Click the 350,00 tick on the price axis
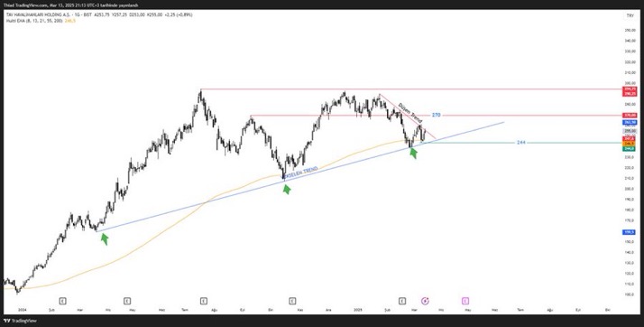The image size is (644, 327). (x=630, y=31)
